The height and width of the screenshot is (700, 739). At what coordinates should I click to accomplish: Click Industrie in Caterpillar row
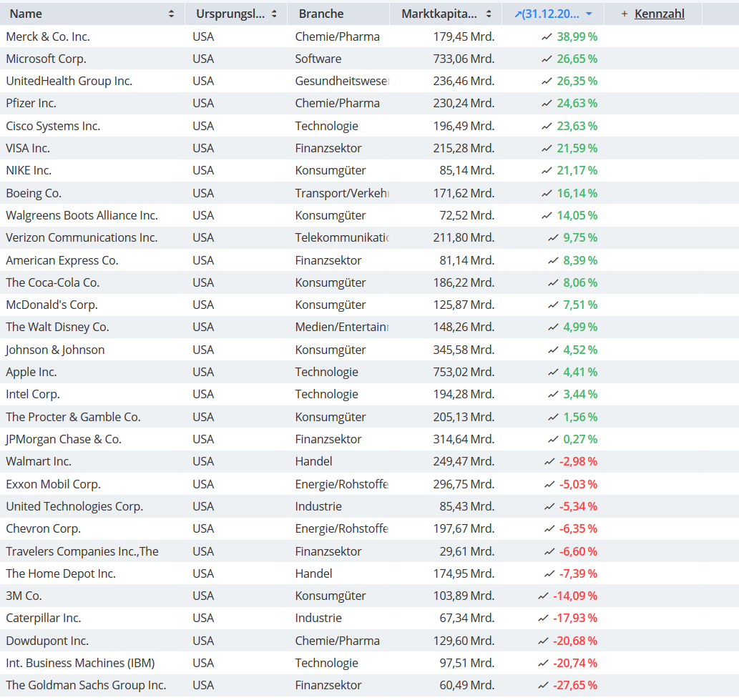pos(318,618)
